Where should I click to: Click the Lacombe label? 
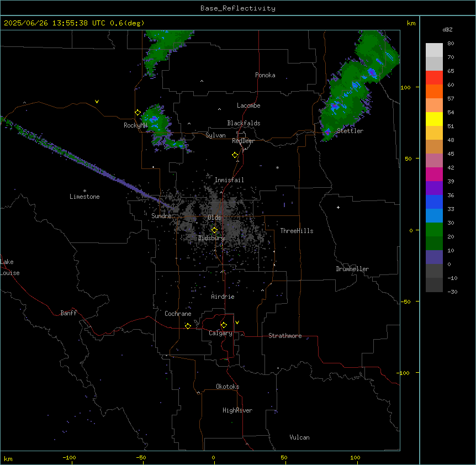point(248,105)
